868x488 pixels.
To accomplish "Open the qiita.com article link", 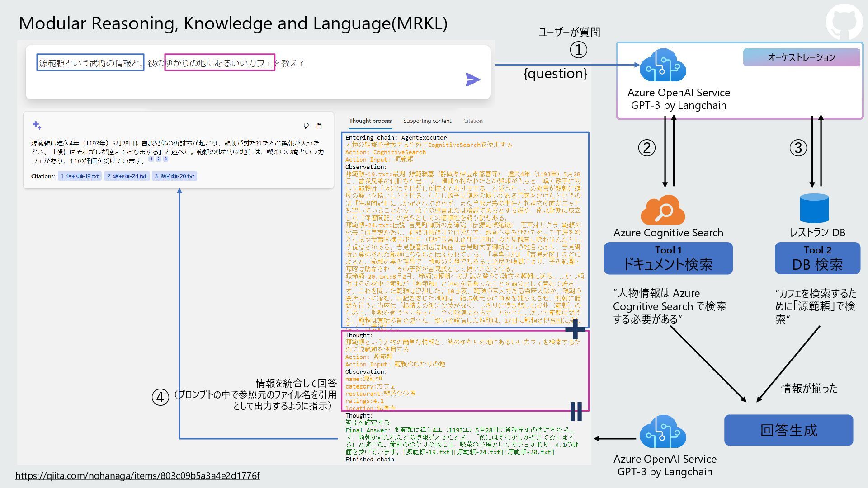I will coord(137,476).
